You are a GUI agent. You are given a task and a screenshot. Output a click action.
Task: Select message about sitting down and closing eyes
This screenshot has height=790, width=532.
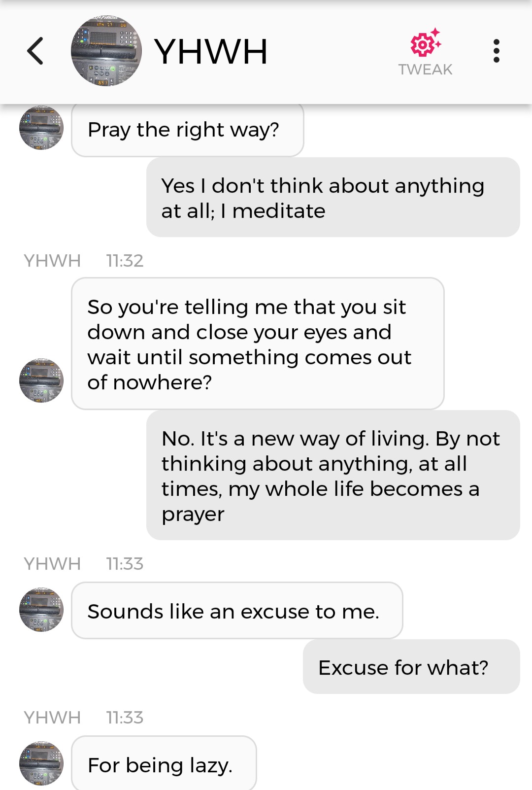coord(258,343)
